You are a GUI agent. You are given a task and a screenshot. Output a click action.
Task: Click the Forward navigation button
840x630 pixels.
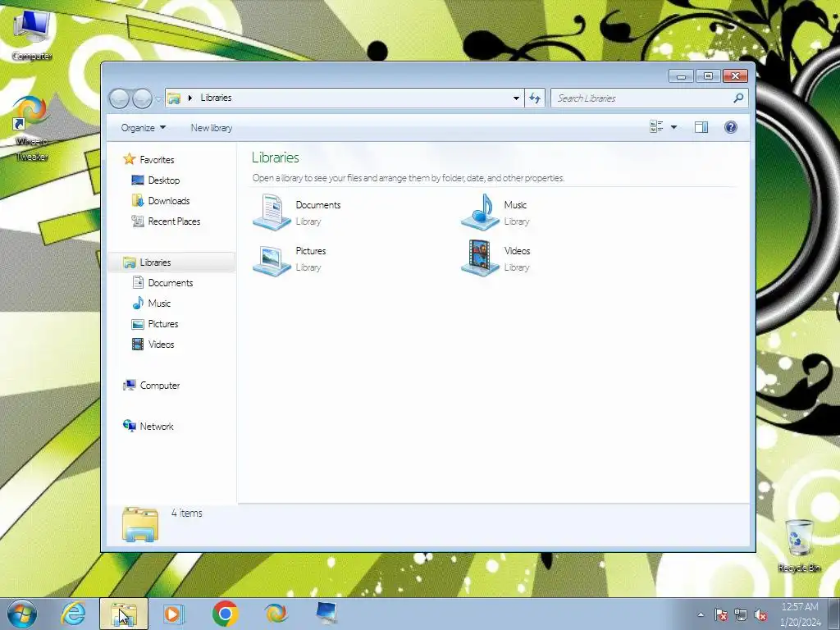tap(142, 98)
